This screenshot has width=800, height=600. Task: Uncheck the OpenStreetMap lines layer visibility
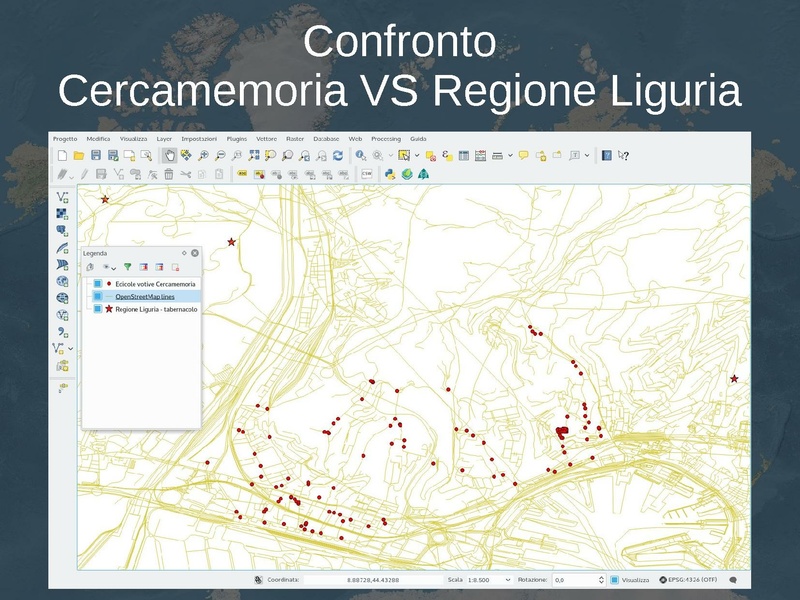coord(97,296)
